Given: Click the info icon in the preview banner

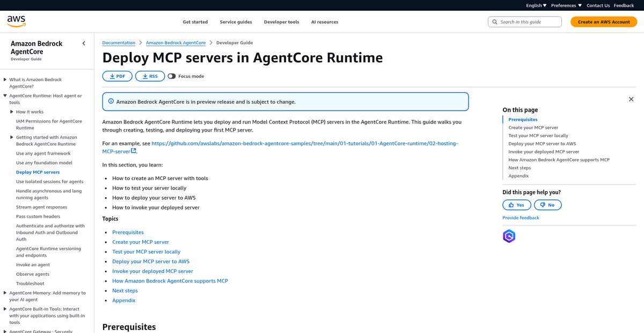Looking at the screenshot, I should [111, 102].
